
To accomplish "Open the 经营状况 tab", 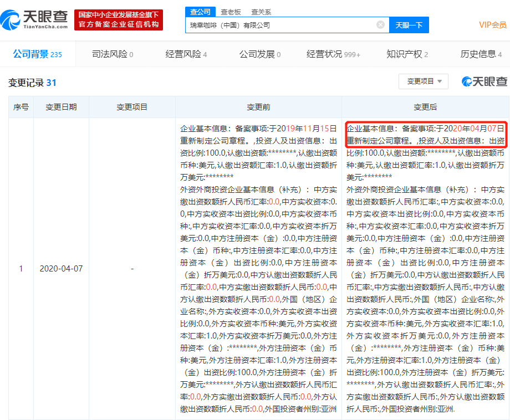I will coord(333,54).
